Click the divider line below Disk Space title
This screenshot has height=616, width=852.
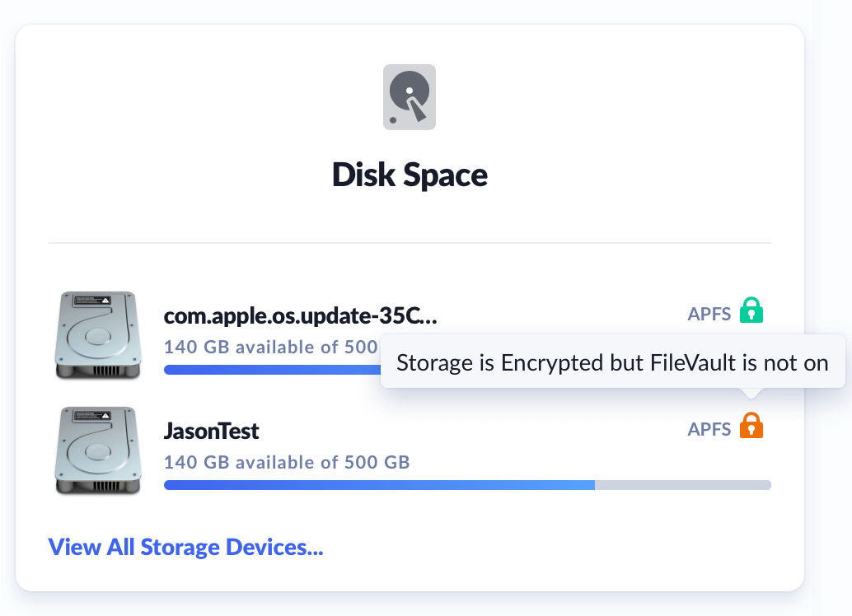[x=410, y=243]
